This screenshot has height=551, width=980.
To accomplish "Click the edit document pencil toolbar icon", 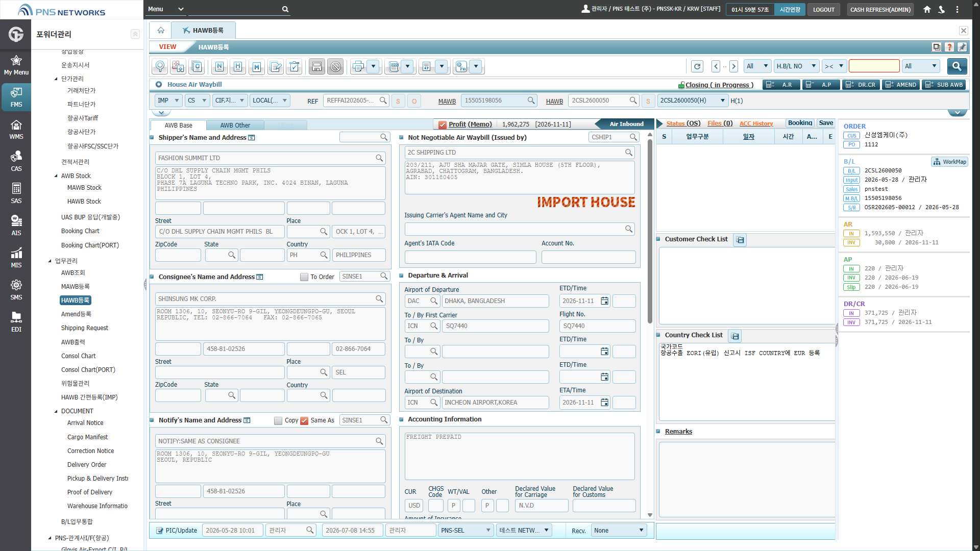I will tap(276, 66).
